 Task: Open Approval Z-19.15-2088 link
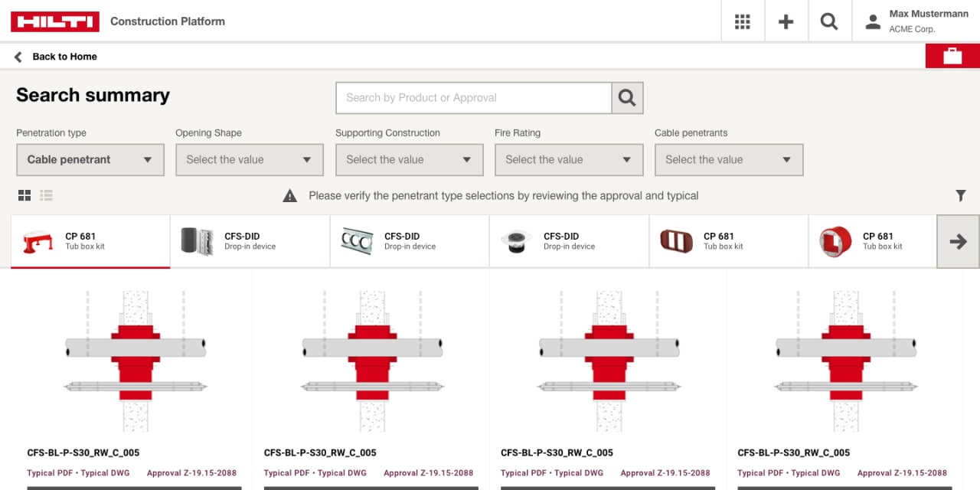[191, 472]
